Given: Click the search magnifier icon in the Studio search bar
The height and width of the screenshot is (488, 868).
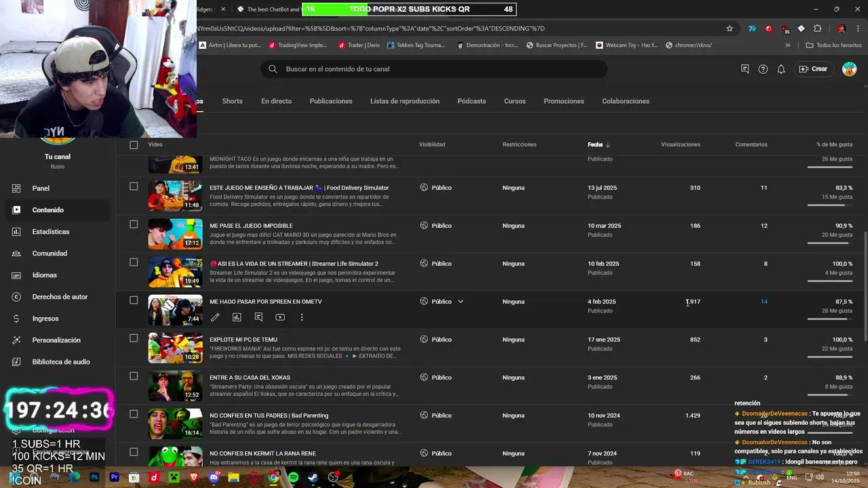Looking at the screenshot, I should click(273, 69).
